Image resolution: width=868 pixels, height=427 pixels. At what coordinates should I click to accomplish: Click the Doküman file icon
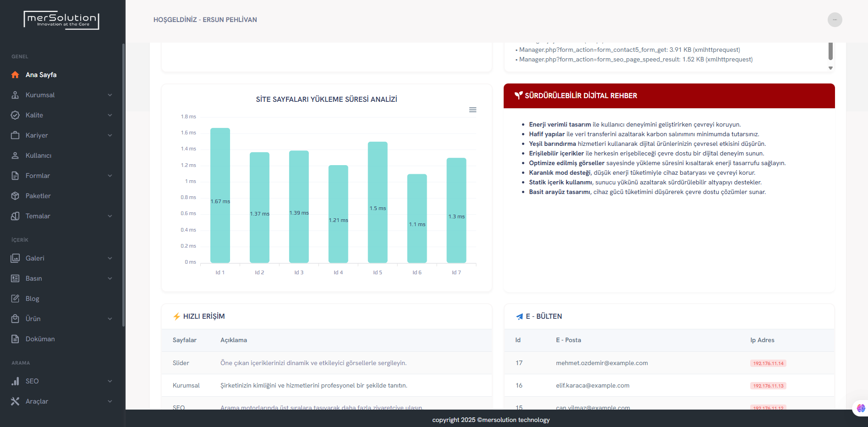click(x=15, y=339)
